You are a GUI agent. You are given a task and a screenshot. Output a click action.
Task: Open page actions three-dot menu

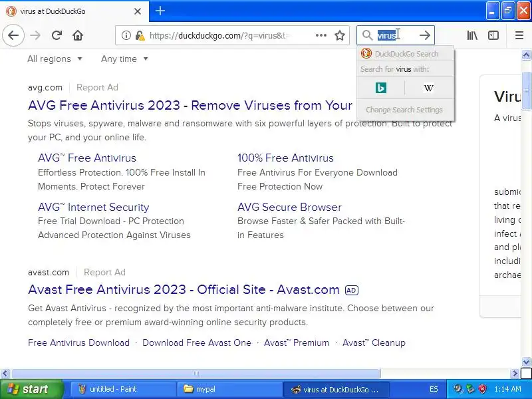[x=321, y=35]
